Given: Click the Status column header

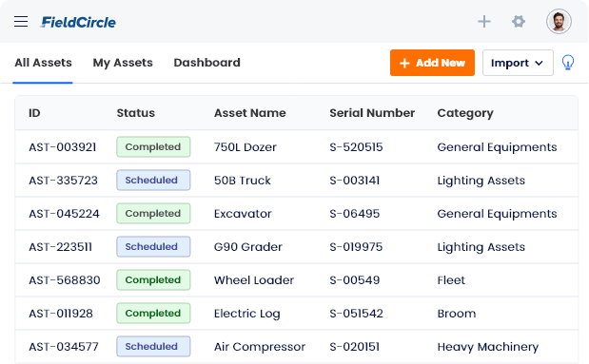Looking at the screenshot, I should click(136, 113).
